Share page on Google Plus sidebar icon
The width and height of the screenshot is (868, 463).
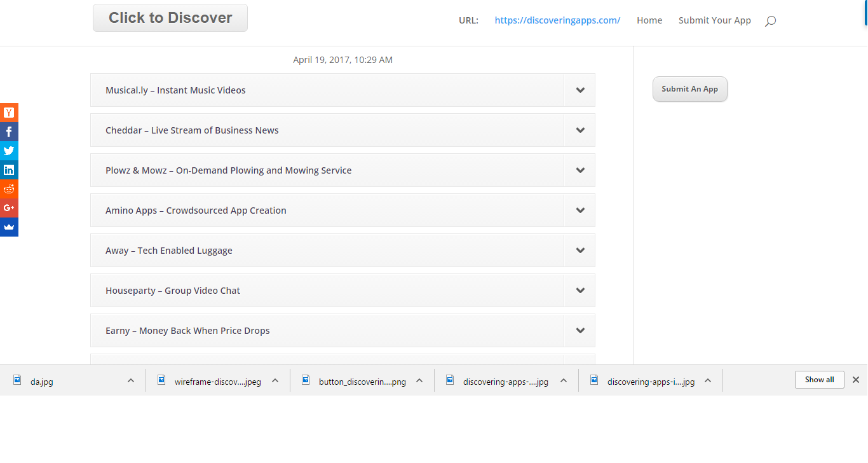[9, 208]
